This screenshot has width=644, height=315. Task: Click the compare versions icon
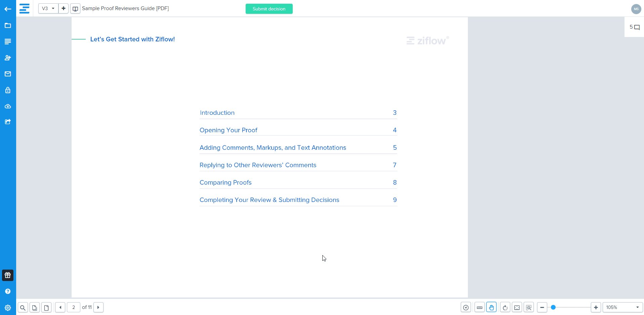75,8
